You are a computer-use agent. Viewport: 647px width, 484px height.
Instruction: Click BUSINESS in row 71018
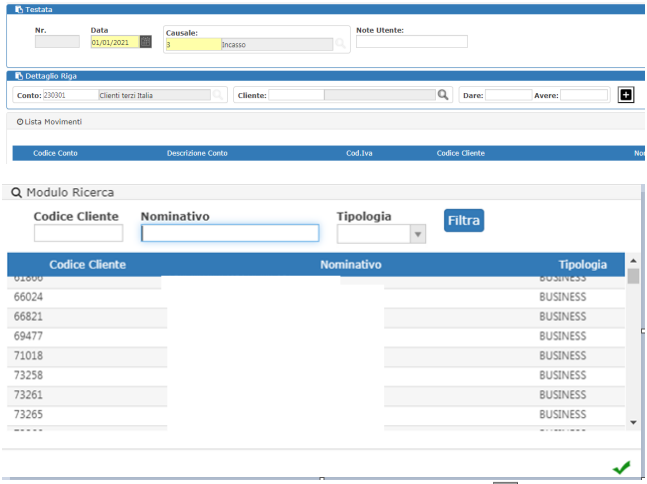tap(563, 356)
